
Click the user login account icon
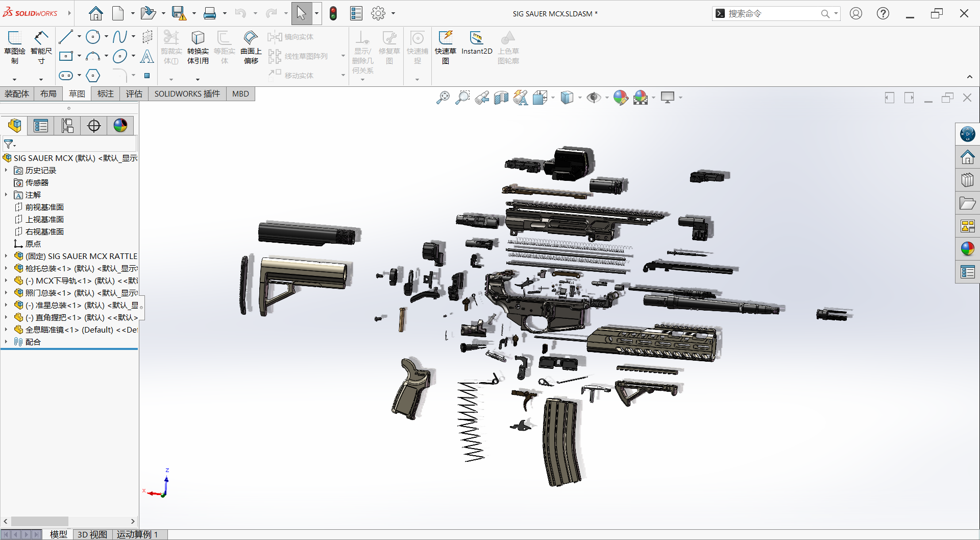point(856,13)
